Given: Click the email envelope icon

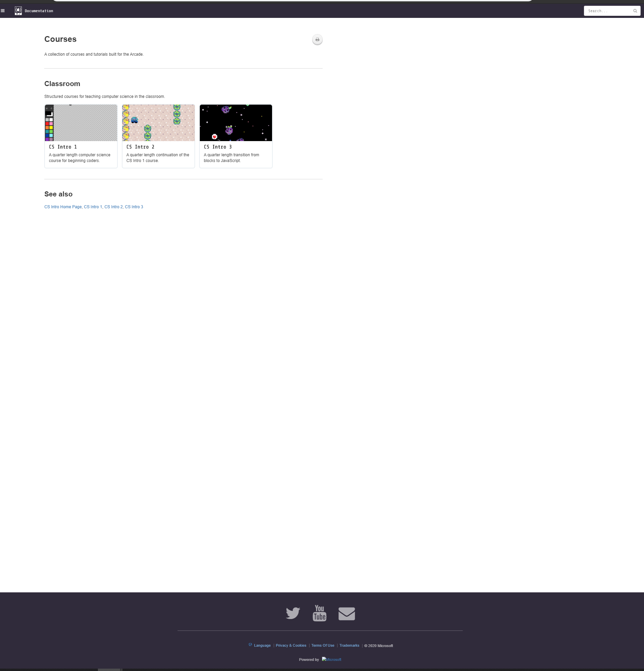Looking at the screenshot, I should [x=347, y=614].
